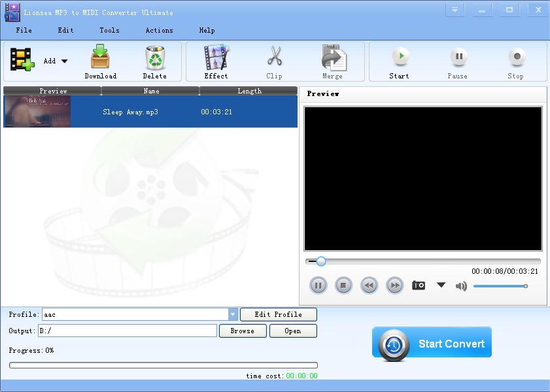
Task: Click the Length column header
Action: (x=249, y=91)
